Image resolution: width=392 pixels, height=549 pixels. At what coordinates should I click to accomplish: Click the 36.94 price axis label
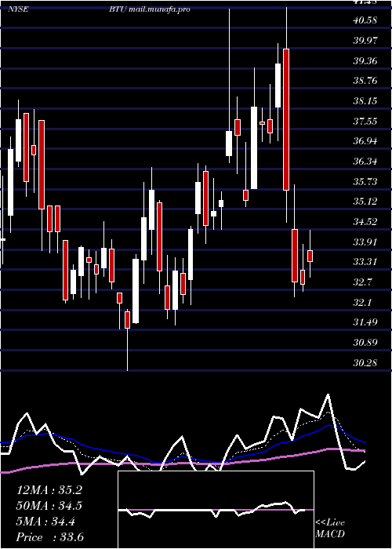click(365, 141)
